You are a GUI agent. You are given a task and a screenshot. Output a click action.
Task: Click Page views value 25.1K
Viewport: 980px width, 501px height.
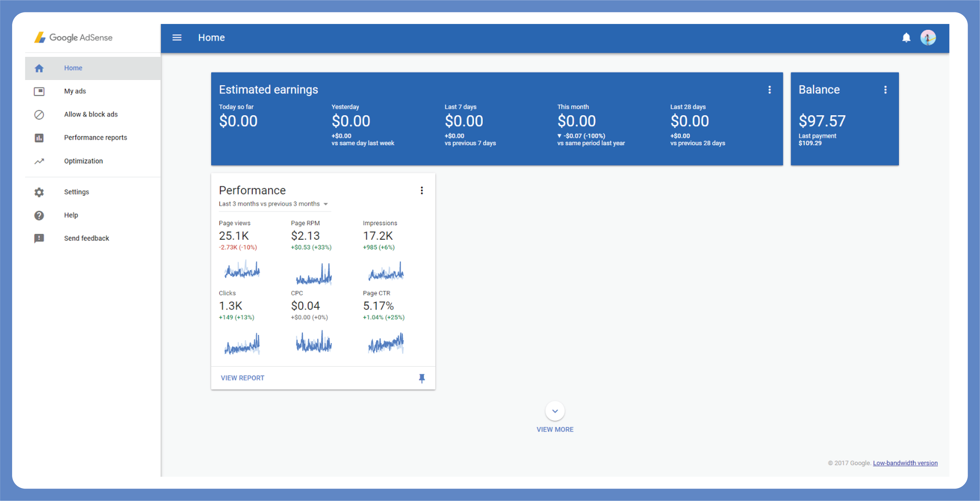234,236
